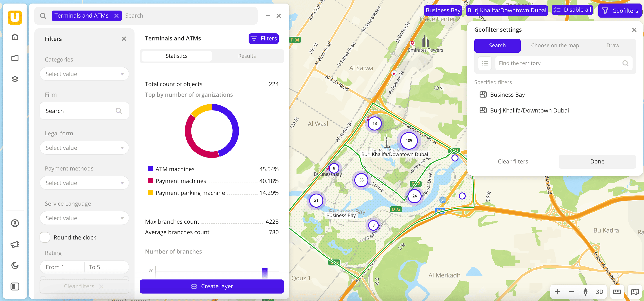Click the Create layer button
This screenshot has height=301, width=644.
[212, 286]
